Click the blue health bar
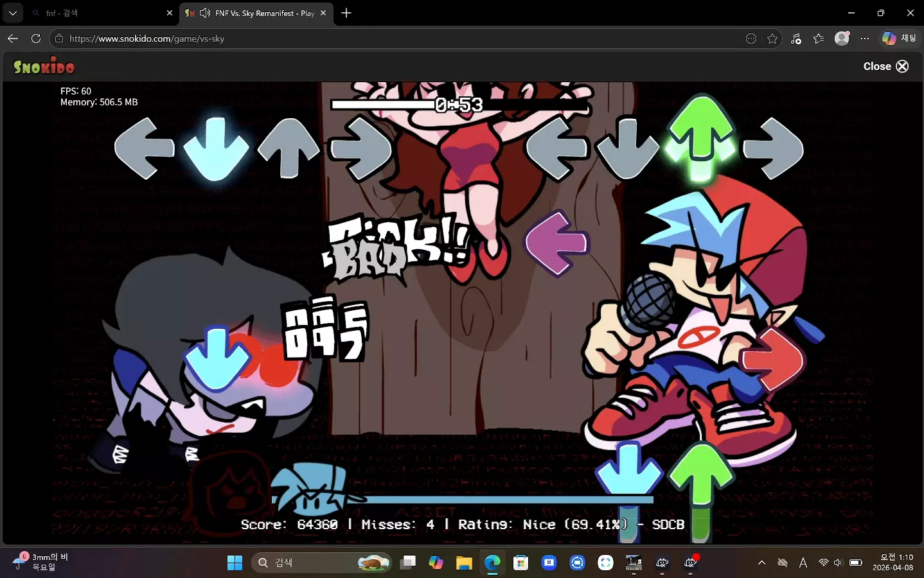This screenshot has height=578, width=924. tap(463, 499)
